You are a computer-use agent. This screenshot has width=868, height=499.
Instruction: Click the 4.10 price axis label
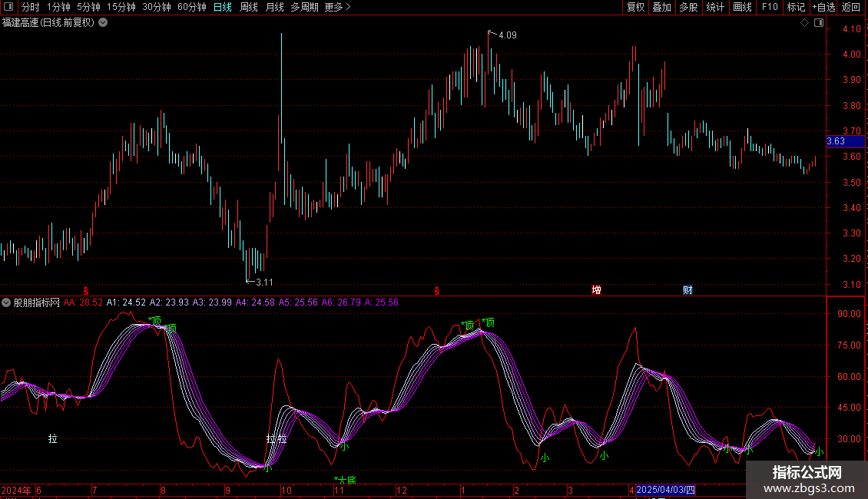[x=851, y=29]
